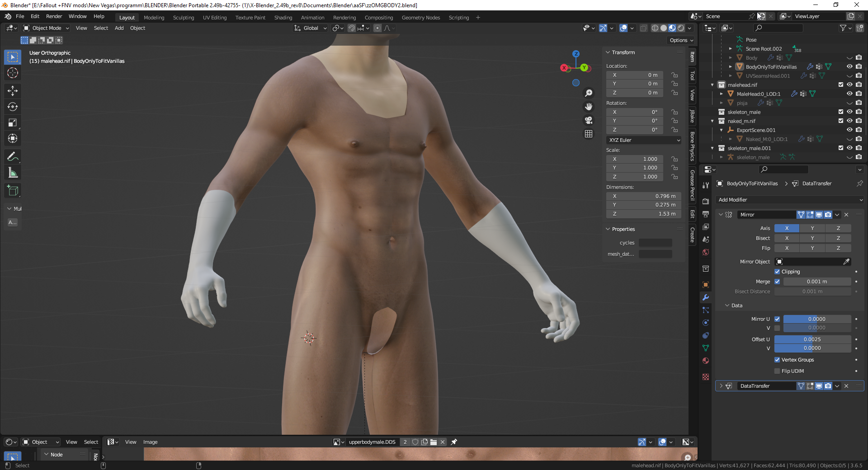Toggle Mirror axis Y button
Image resolution: width=868 pixels, height=470 pixels.
click(812, 228)
